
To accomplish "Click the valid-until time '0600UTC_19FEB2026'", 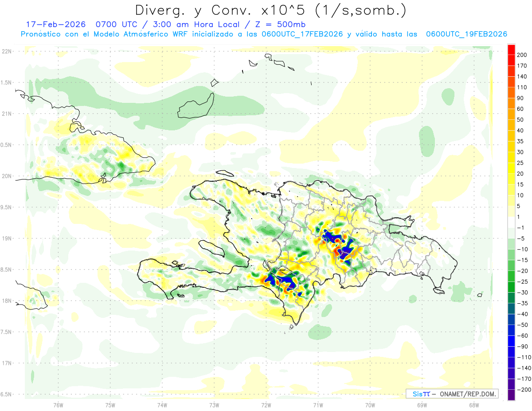I will pyautogui.click(x=466, y=34).
